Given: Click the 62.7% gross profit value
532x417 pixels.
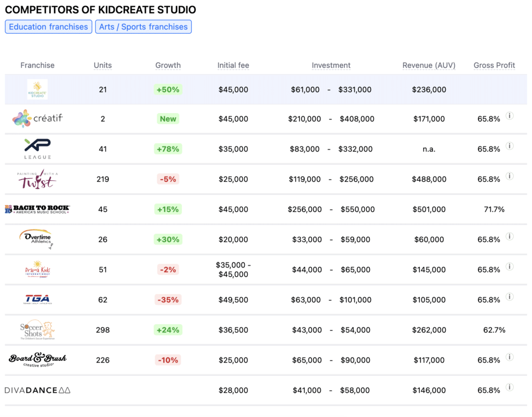Looking at the screenshot, I should coord(494,330).
